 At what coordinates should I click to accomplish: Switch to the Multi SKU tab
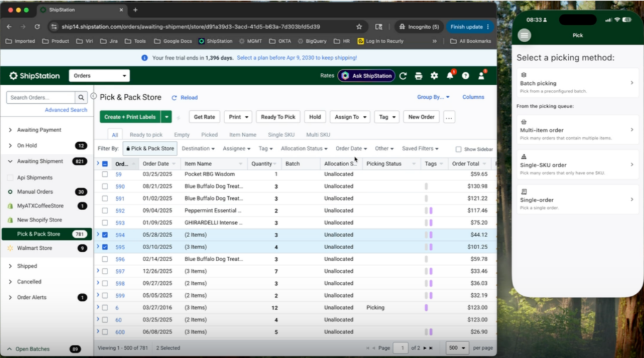318,135
